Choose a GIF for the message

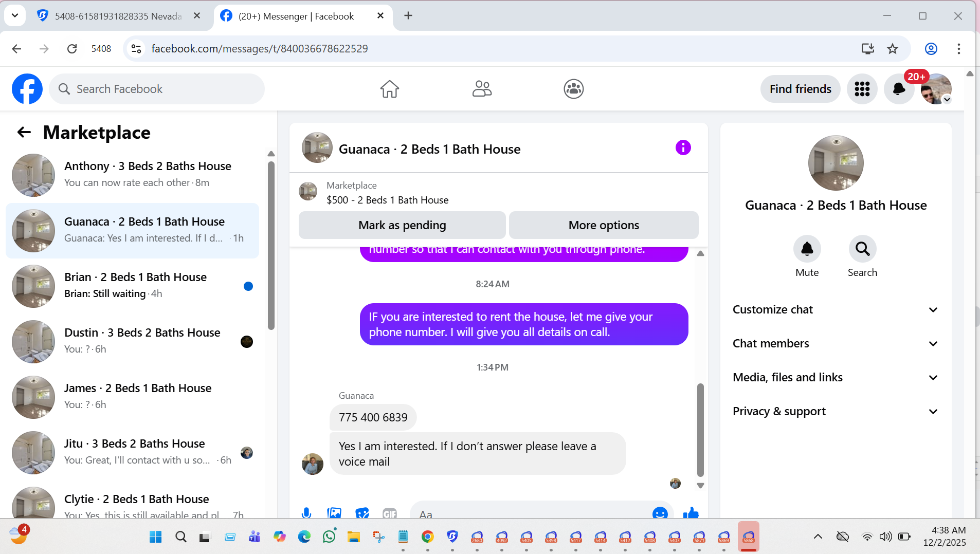390,513
